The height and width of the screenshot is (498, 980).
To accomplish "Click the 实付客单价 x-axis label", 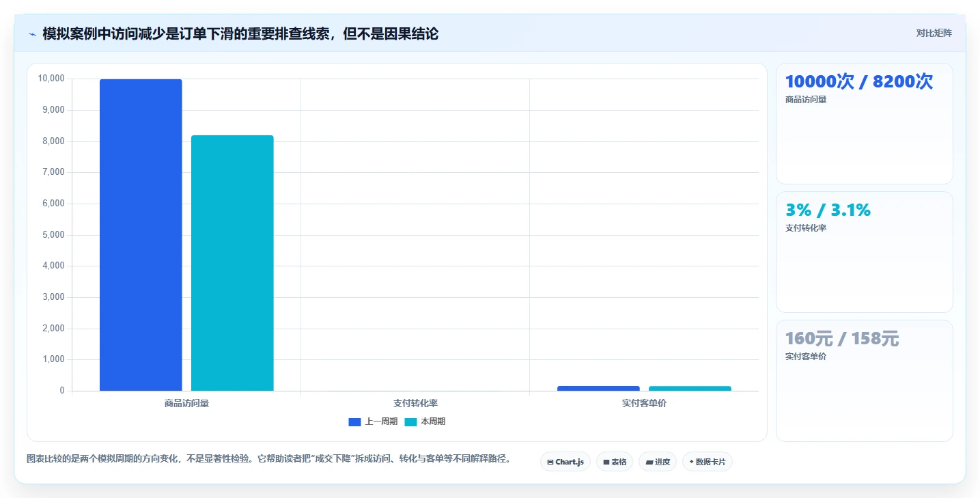I will pyautogui.click(x=644, y=403).
